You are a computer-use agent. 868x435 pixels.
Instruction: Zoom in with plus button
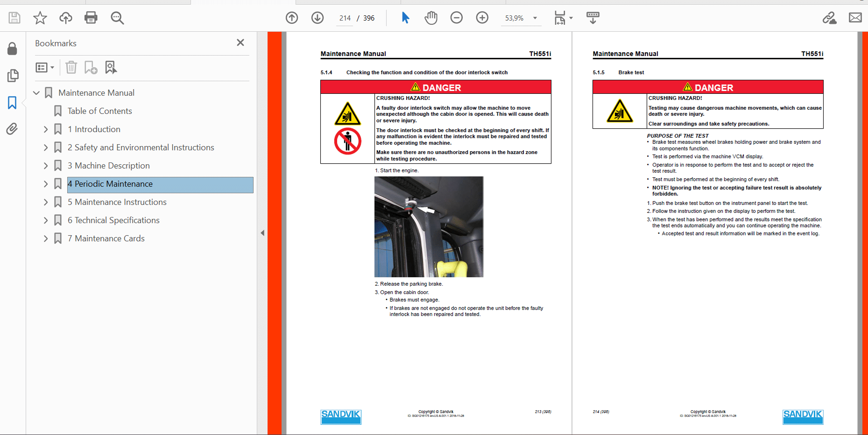point(482,18)
